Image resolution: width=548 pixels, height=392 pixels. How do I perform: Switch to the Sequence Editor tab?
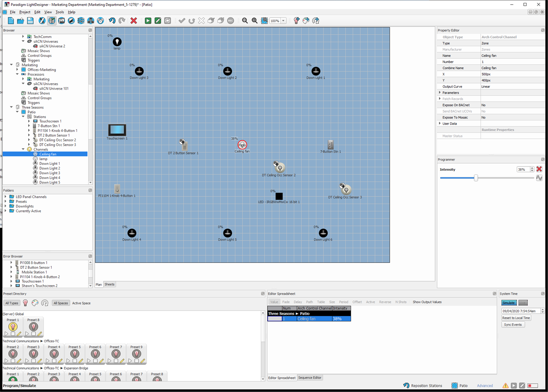click(309, 378)
